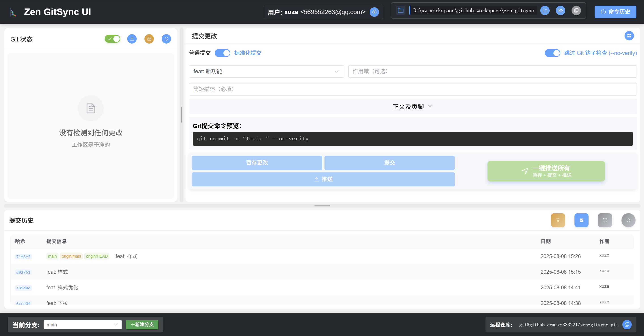Open commit 71f6e5 hash link
This screenshot has width=644, height=336.
pyautogui.click(x=23, y=256)
